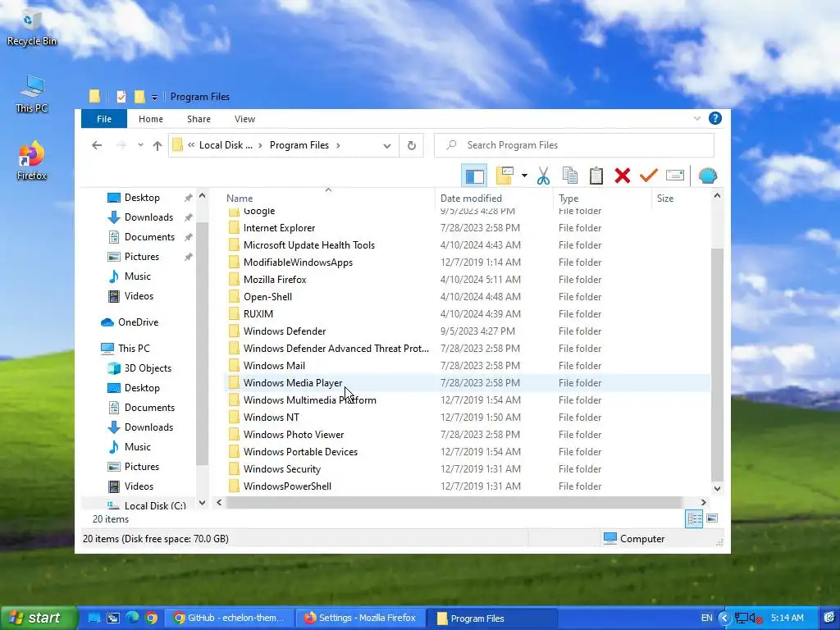Viewport: 840px width, 630px height.
Task: Open the File menu tab
Action: tap(104, 119)
